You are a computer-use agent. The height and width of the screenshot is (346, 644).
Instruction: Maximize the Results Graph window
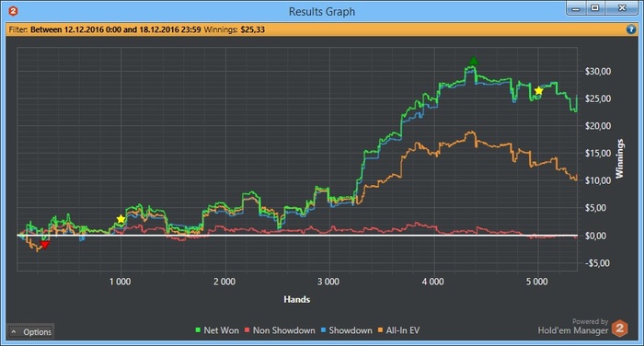594,8
